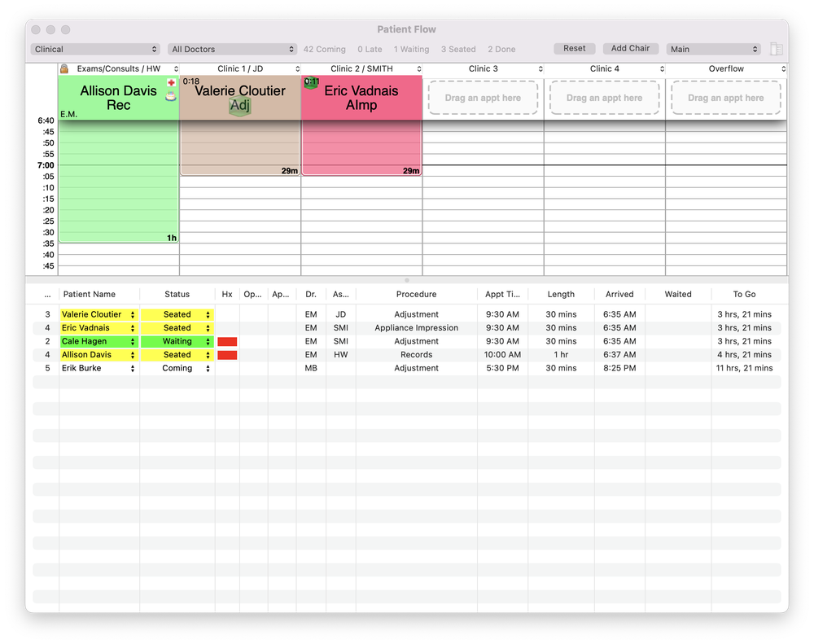This screenshot has height=644, width=814.
Task: Click the Clinic 4 'Drag an appt here' placeholder
Action: [604, 98]
